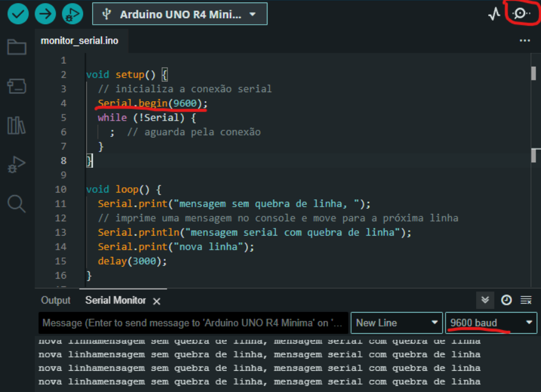Close the Serial Monitor tab
This screenshot has height=392, width=541.
click(156, 301)
